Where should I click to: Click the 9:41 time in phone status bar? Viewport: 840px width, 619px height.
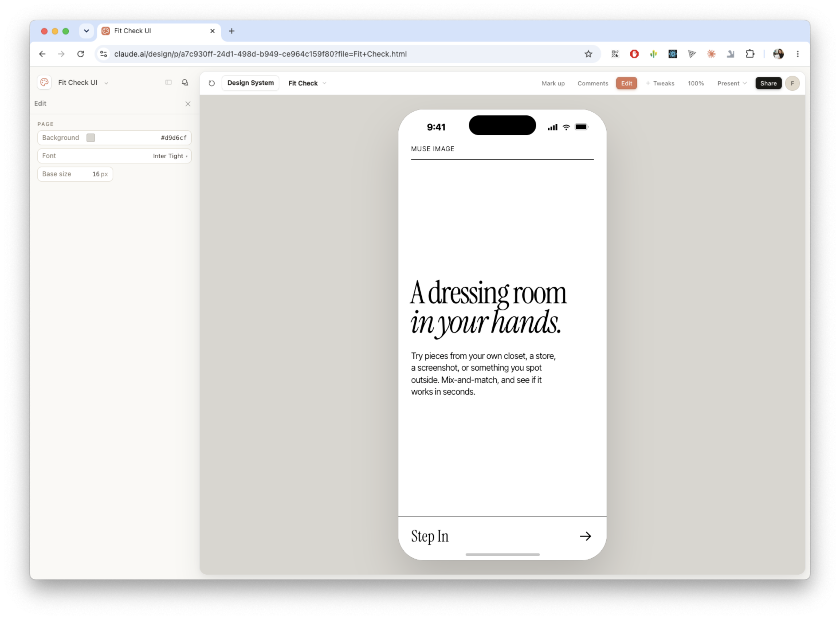coord(436,127)
